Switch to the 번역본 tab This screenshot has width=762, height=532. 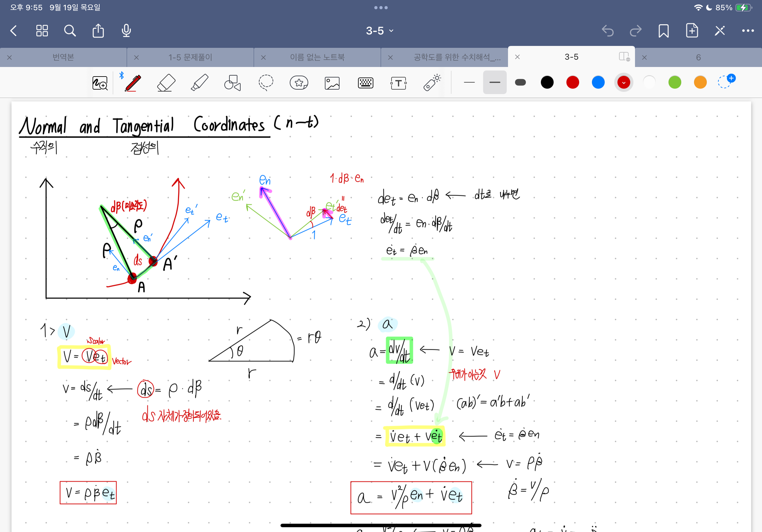click(63, 57)
